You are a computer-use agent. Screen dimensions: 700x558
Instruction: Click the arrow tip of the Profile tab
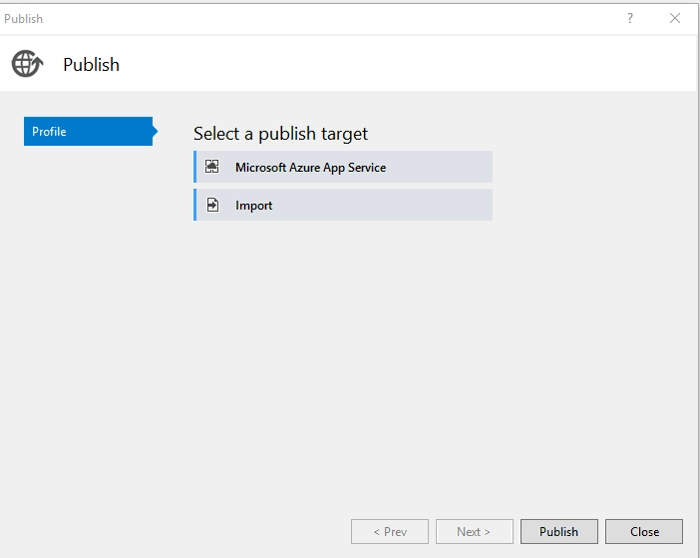[x=154, y=131]
